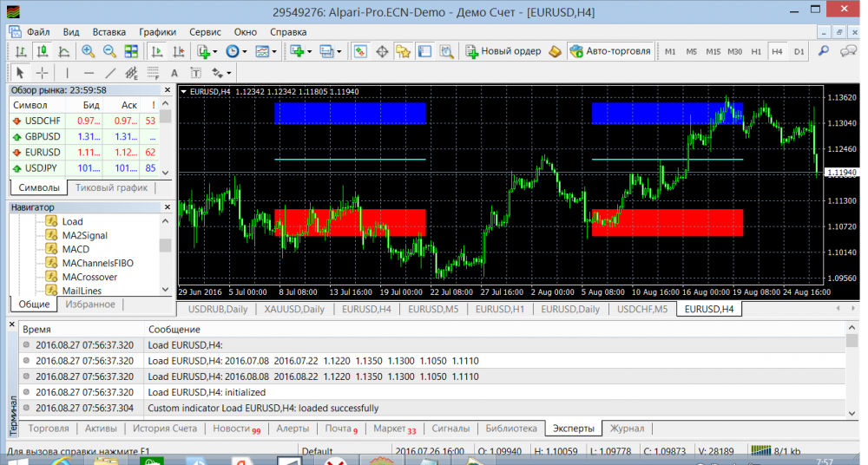Image resolution: width=868 pixels, height=465 pixels.
Task: Zoom in on the chart
Action: pyautogui.click(x=88, y=51)
